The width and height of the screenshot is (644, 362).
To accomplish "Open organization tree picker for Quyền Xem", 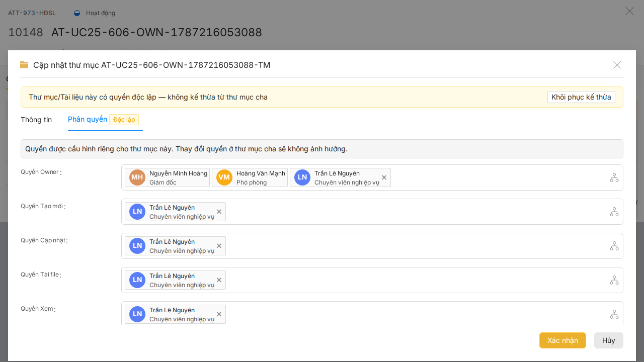I will 614,314.
